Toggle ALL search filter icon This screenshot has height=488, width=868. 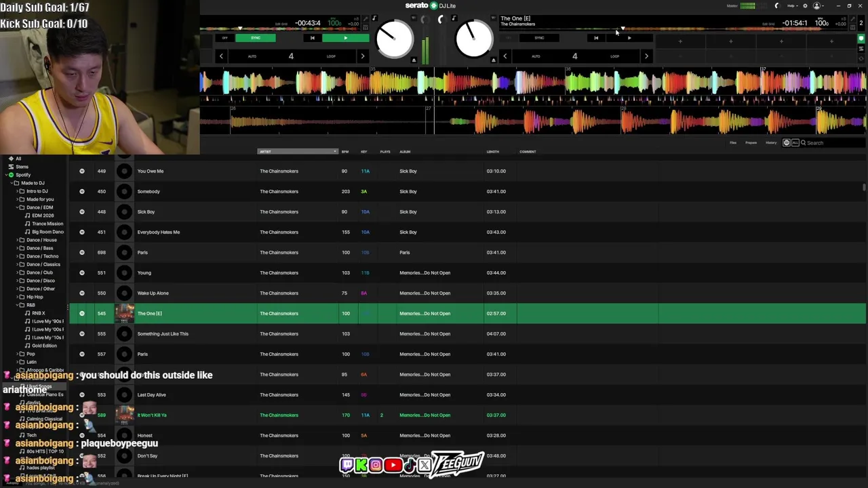[x=795, y=143]
